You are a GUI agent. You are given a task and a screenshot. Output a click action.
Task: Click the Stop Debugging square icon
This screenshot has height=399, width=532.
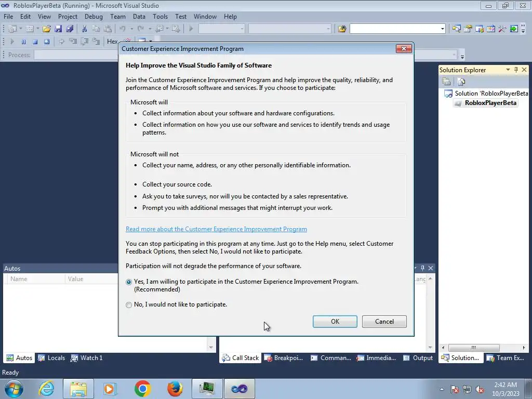[x=35, y=42]
